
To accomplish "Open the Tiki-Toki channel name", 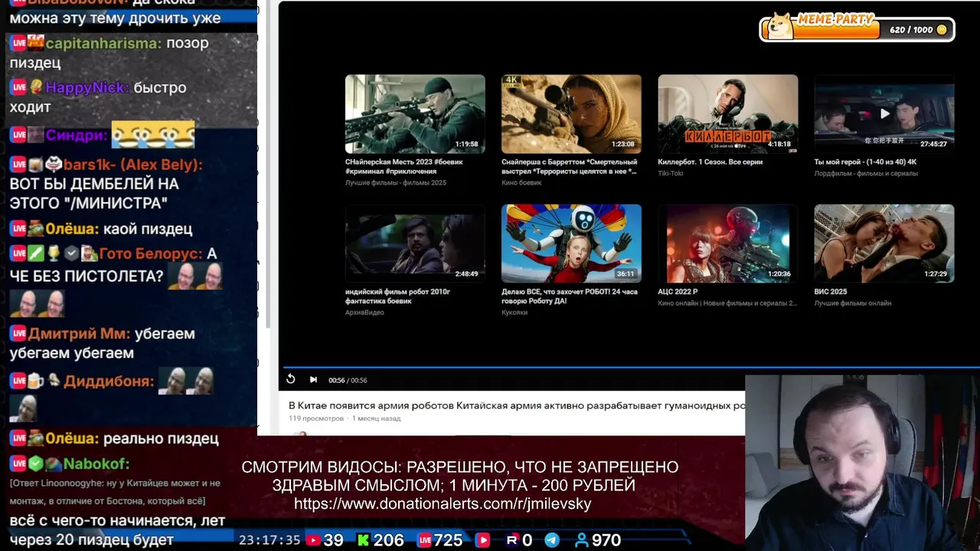I will pyautogui.click(x=671, y=174).
